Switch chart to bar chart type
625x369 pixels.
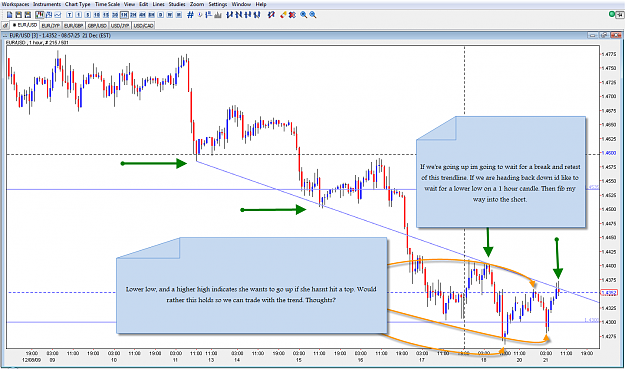pyautogui.click(x=49, y=15)
